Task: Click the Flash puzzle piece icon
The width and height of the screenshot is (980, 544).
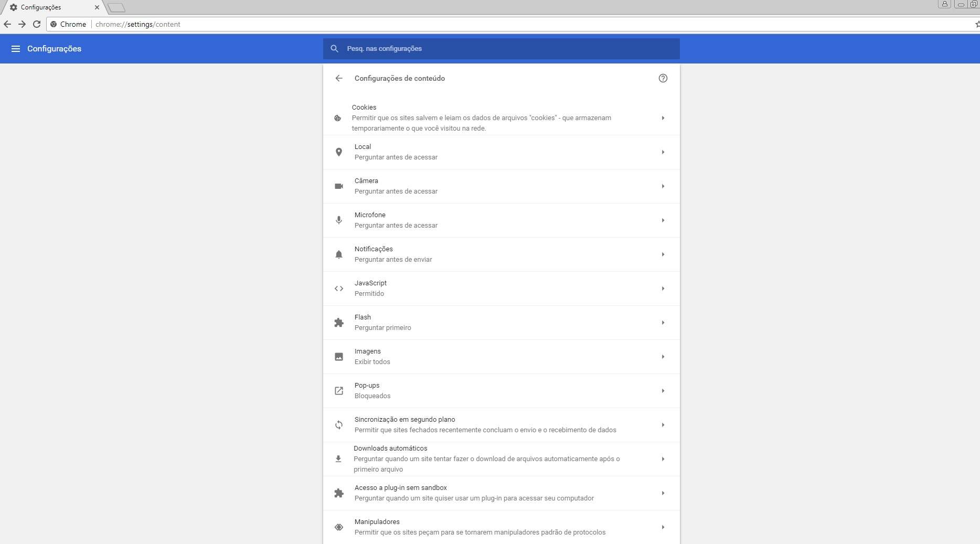Action: 339,323
